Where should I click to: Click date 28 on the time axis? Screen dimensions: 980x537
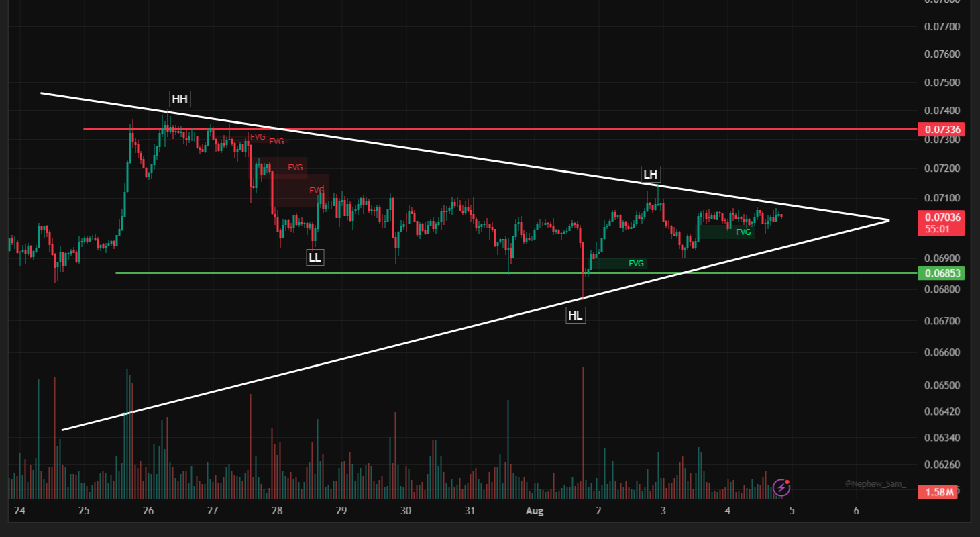tap(277, 511)
